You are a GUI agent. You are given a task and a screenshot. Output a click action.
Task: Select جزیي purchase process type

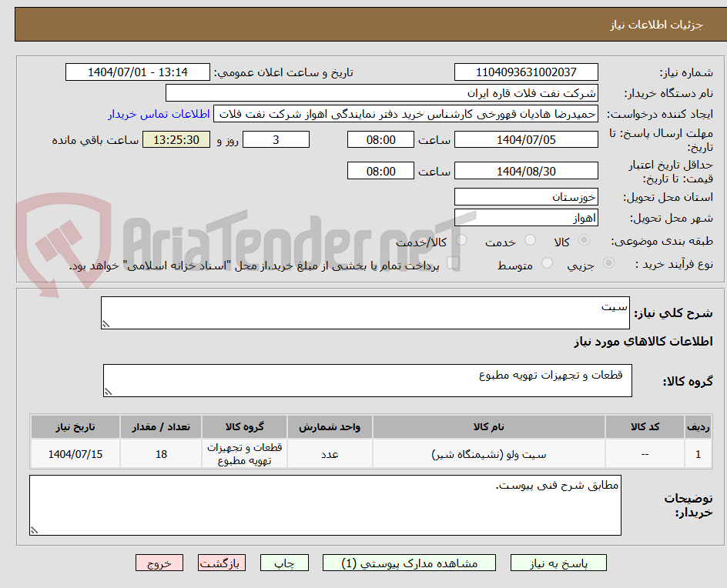[x=609, y=262]
